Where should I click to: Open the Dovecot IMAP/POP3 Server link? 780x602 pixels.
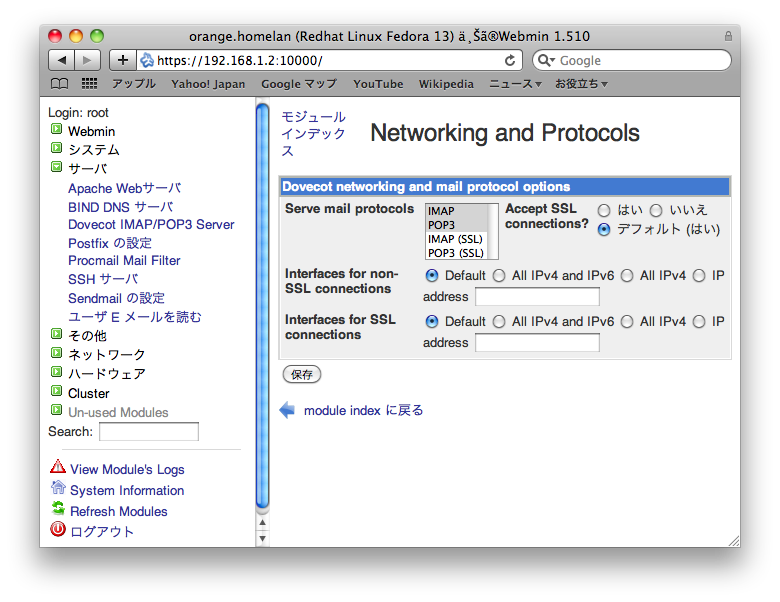pyautogui.click(x=151, y=224)
